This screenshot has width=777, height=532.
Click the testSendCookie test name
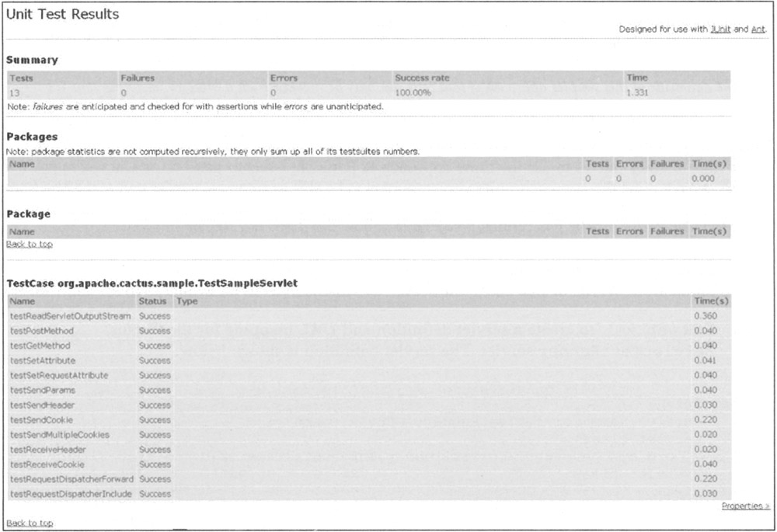pos(41,420)
